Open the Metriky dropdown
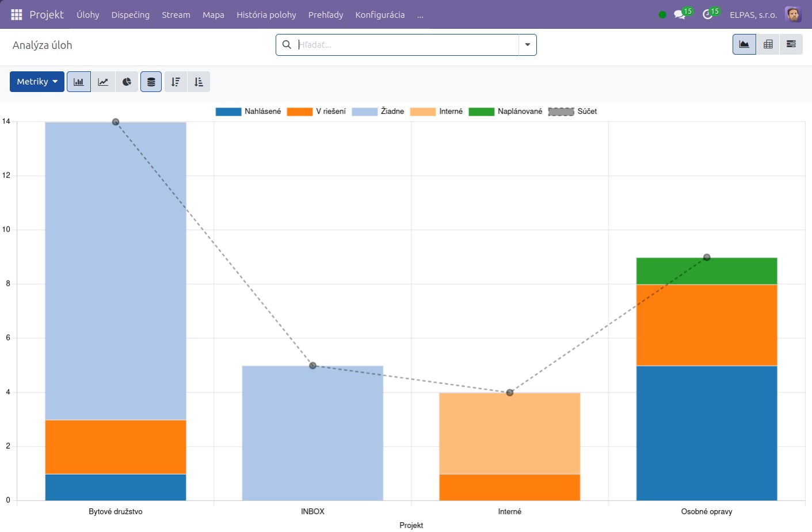This screenshot has width=812, height=532. [x=37, y=82]
